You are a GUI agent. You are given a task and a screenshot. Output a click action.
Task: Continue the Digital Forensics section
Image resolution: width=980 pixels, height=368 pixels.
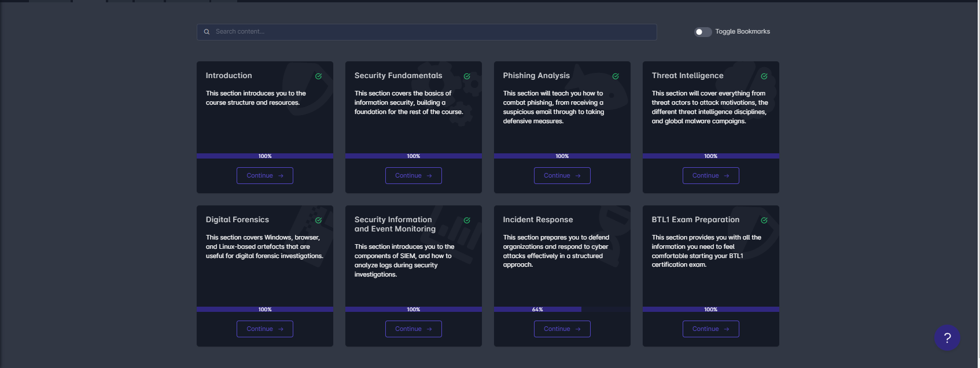[x=265, y=329]
